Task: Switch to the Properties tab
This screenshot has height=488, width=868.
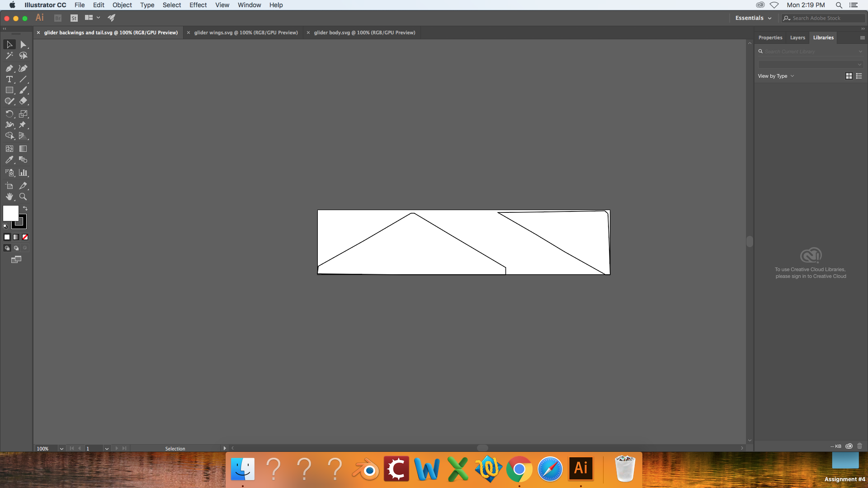Action: point(769,37)
